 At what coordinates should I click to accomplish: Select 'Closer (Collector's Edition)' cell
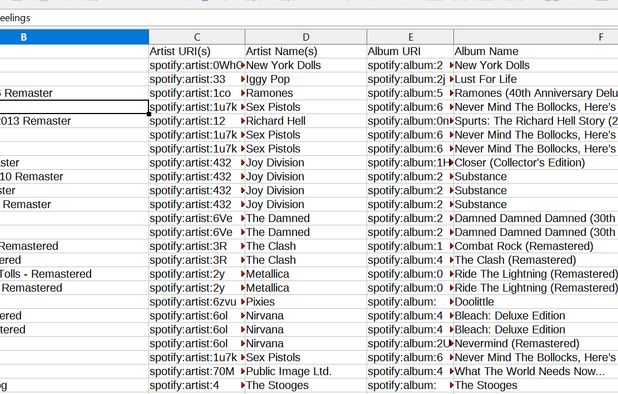pos(536,163)
